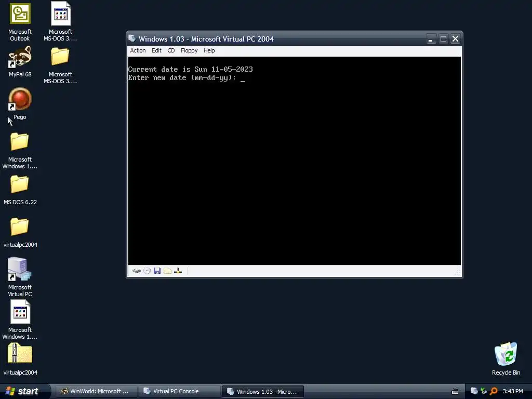This screenshot has height=399, width=532.
Task: Click the resize grip of Virtual PC window
Action: [458, 272]
